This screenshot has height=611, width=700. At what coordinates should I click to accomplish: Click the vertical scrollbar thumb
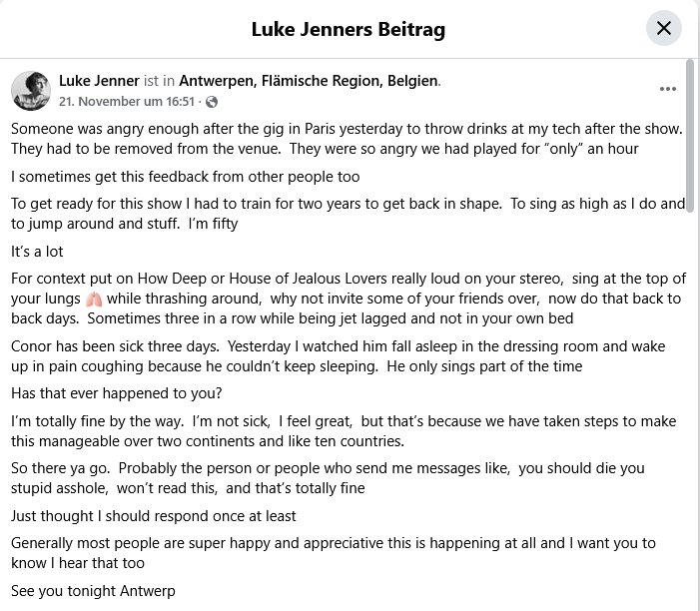coord(690,130)
